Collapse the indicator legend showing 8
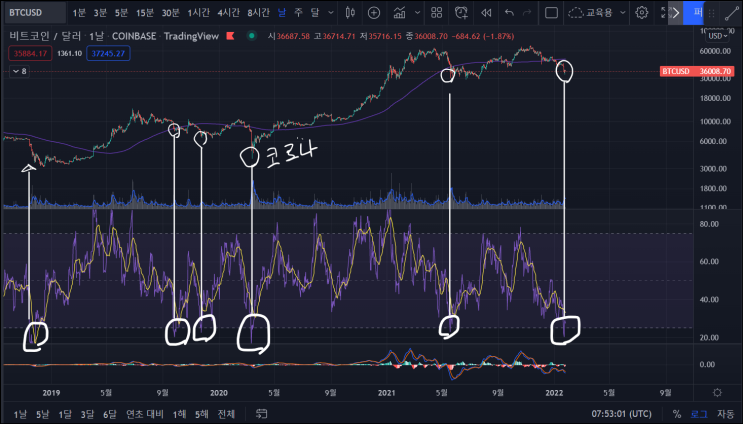This screenshot has width=743, height=424. [19, 71]
